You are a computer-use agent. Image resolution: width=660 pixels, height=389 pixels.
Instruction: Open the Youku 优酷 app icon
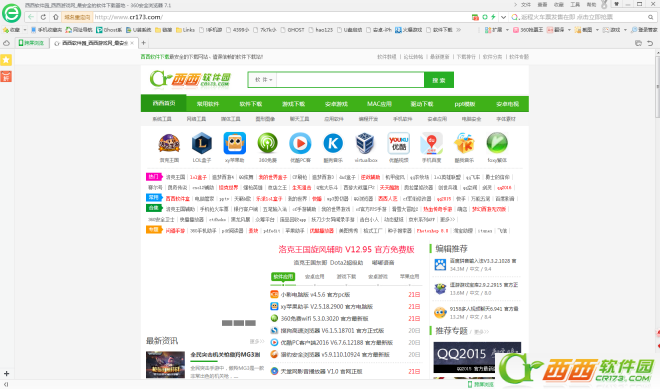(399, 144)
